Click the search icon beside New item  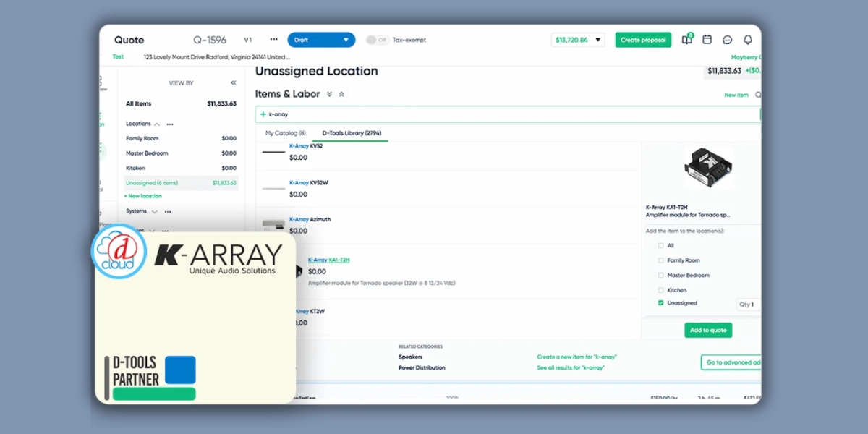[758, 95]
